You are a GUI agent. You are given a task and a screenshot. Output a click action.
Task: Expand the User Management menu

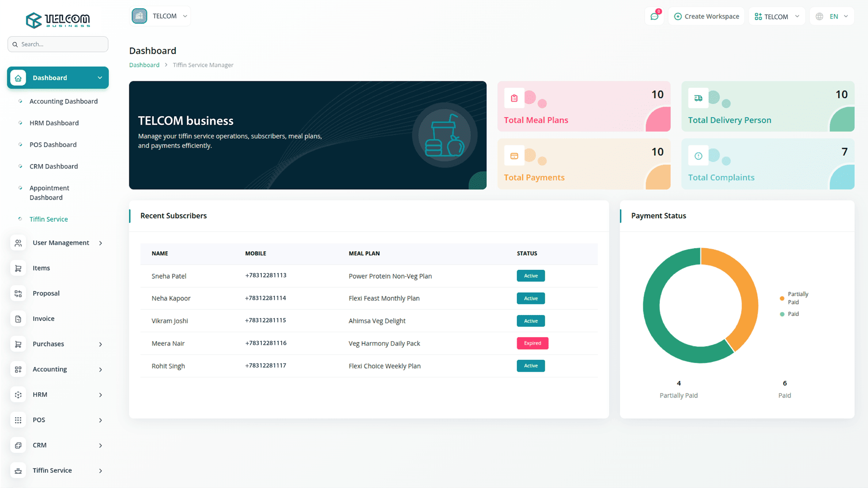pos(61,243)
